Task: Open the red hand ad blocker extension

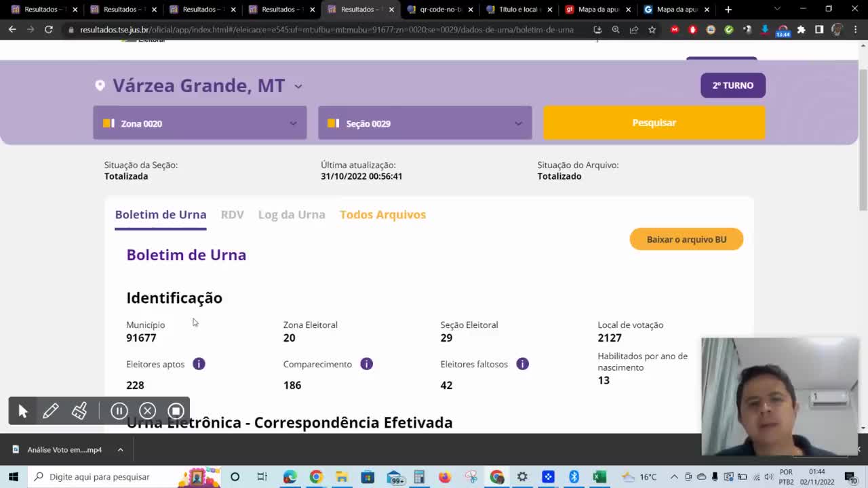Action: tap(692, 30)
